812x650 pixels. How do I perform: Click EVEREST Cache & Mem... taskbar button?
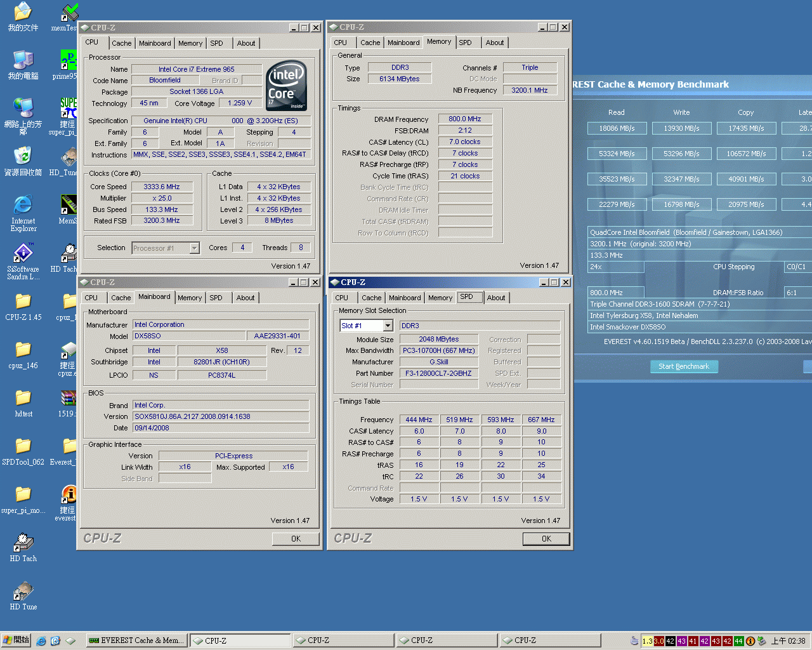click(x=136, y=640)
